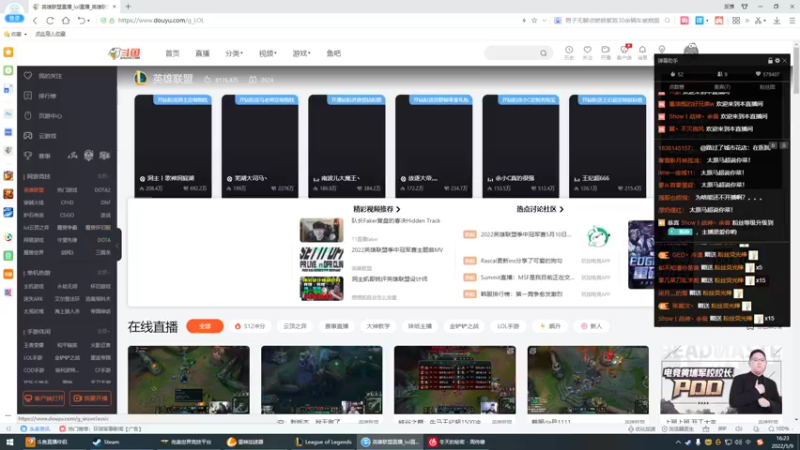This screenshot has width=800, height=450.
Task: Expand 全部 in 单机热游 section
Action: (x=104, y=272)
